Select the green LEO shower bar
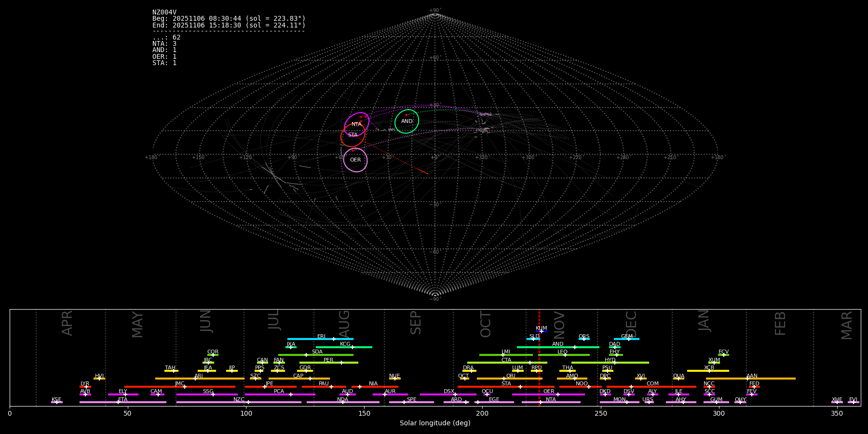Viewport: 868px width, 434px height. 564,355
